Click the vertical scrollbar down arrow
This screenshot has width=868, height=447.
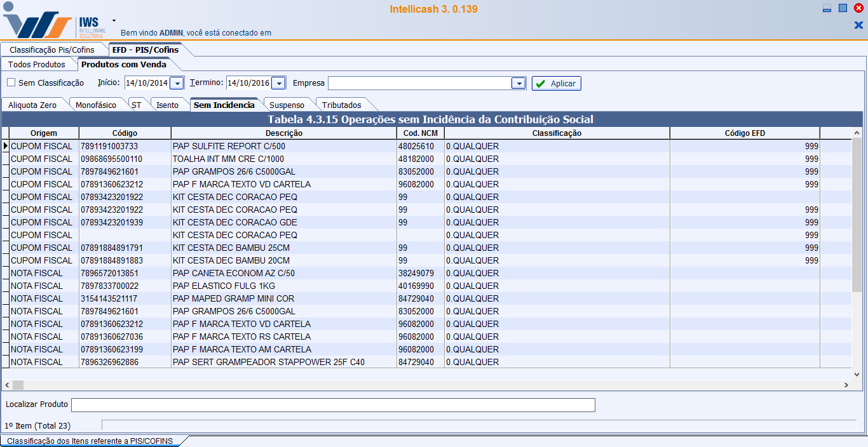pos(857,375)
